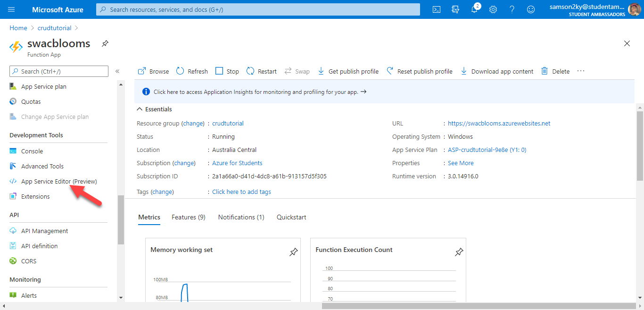Open crudtutorial resource group link
The height and width of the screenshot is (310, 644).
(x=228, y=123)
